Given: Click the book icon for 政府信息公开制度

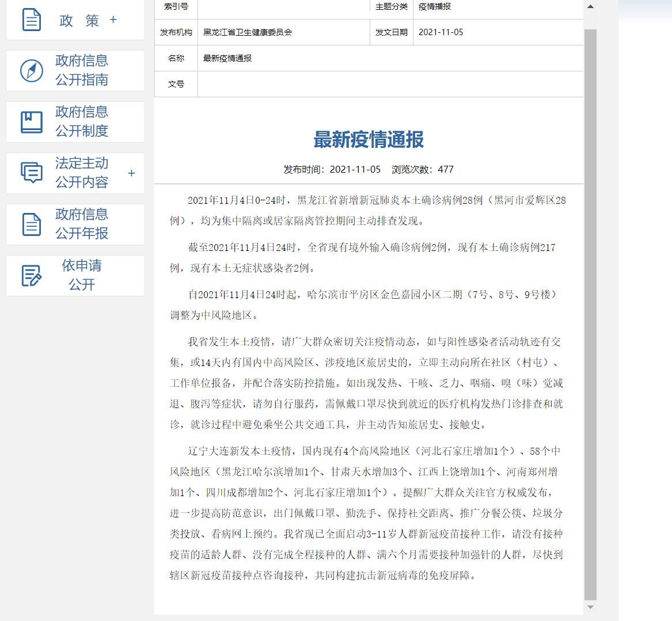Looking at the screenshot, I should click(32, 122).
